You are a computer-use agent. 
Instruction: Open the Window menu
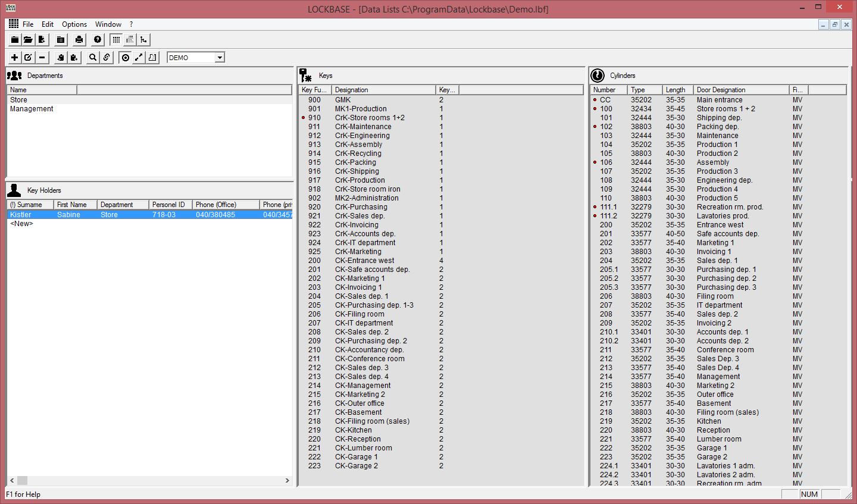[108, 24]
